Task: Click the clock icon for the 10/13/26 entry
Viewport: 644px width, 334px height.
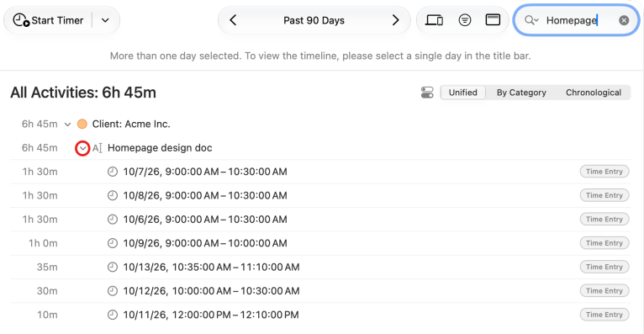Action: click(113, 267)
